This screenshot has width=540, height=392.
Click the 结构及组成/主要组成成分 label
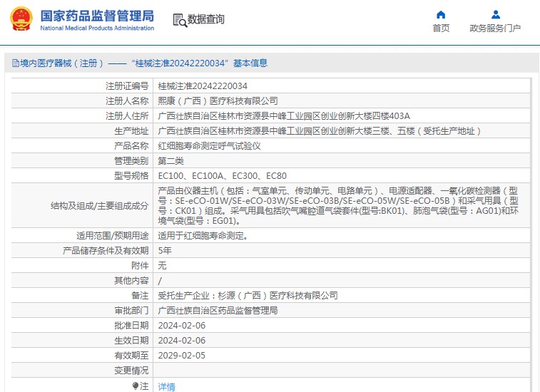point(100,206)
